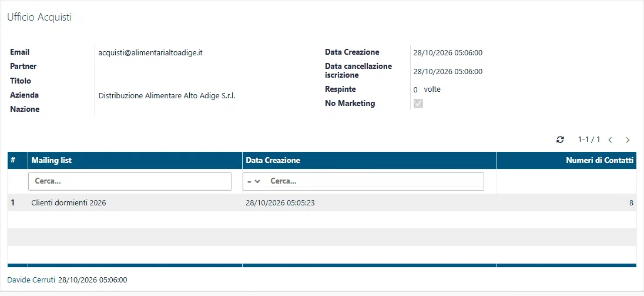This screenshot has width=644, height=296.
Task: Click the row creation date 28/10/2026 05:05:23
Action: (280, 202)
